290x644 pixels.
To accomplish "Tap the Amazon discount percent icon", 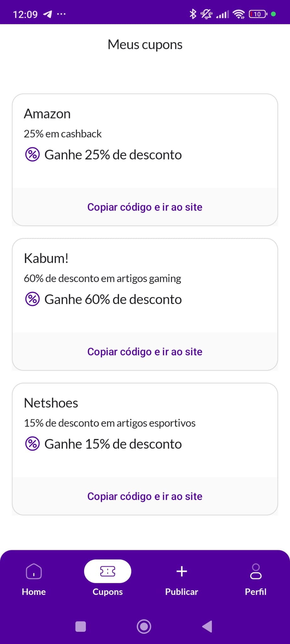I will tap(32, 154).
